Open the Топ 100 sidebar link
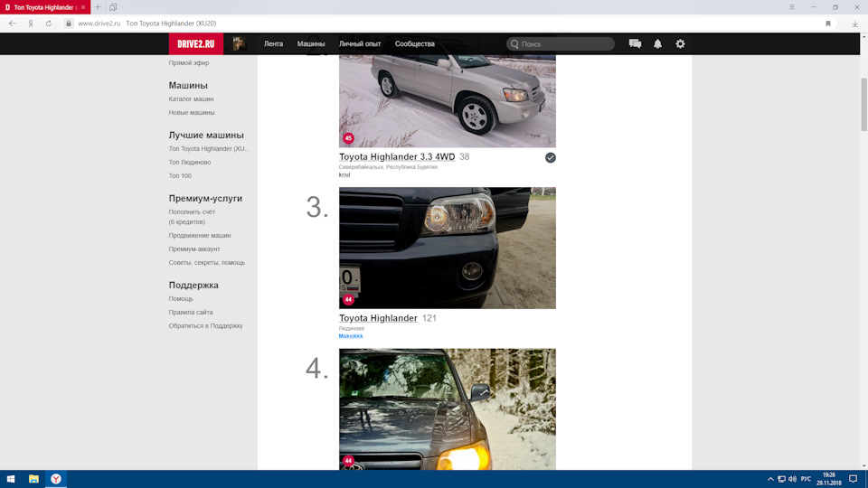868x488 pixels. point(180,175)
